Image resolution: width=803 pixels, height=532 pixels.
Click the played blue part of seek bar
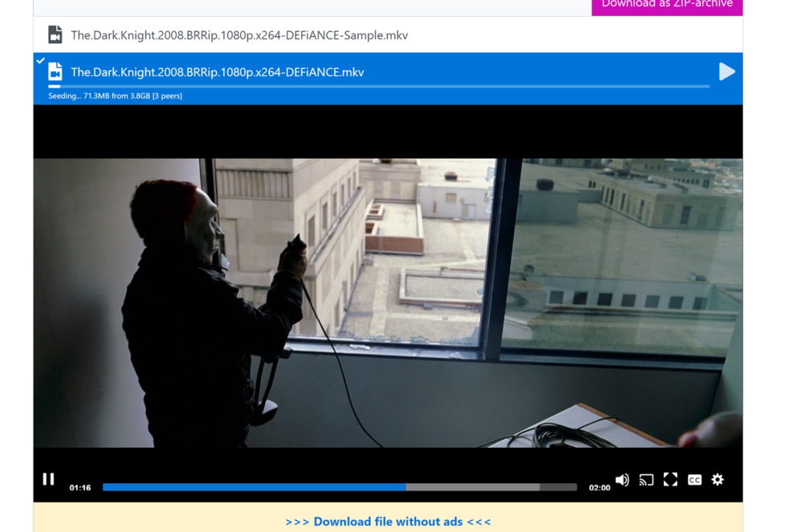pyautogui.click(x=253, y=487)
